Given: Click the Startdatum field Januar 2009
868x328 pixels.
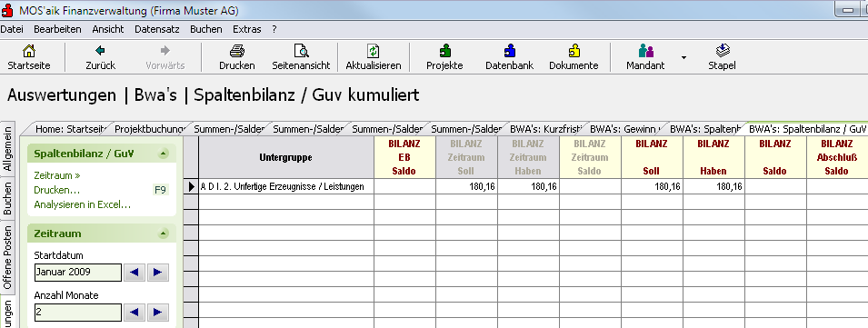Looking at the screenshot, I should pyautogui.click(x=78, y=273).
